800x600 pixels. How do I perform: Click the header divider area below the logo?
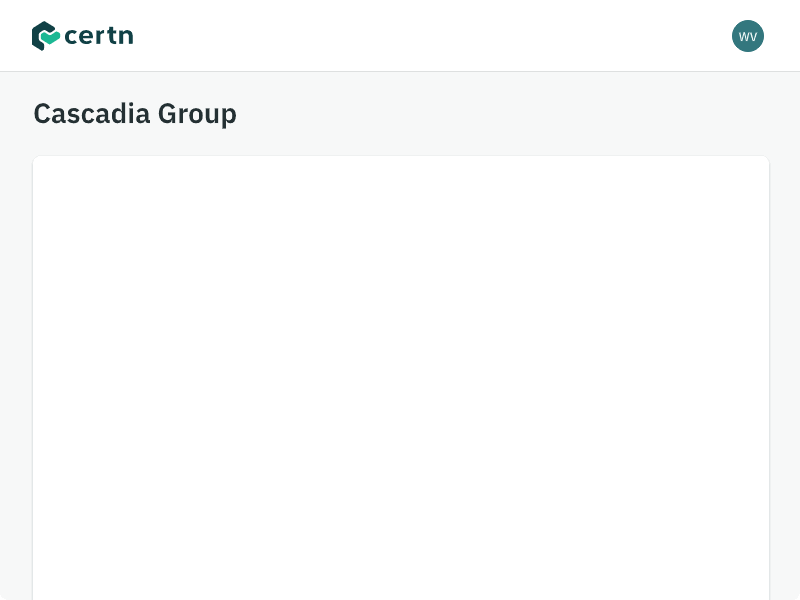[400, 70]
